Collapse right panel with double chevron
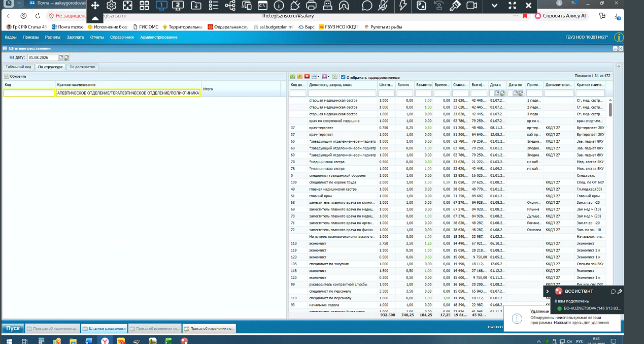This screenshot has width=644, height=344. [x=620, y=67]
